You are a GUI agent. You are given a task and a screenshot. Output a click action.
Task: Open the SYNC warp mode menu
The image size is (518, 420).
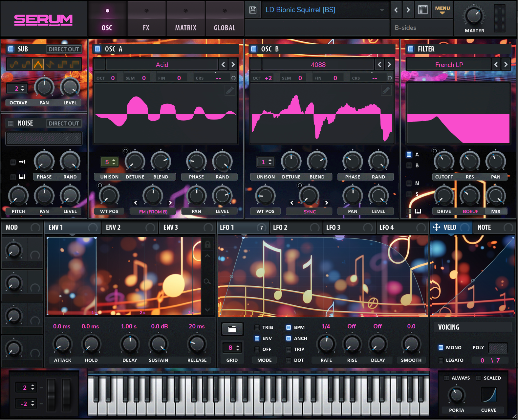point(309,211)
